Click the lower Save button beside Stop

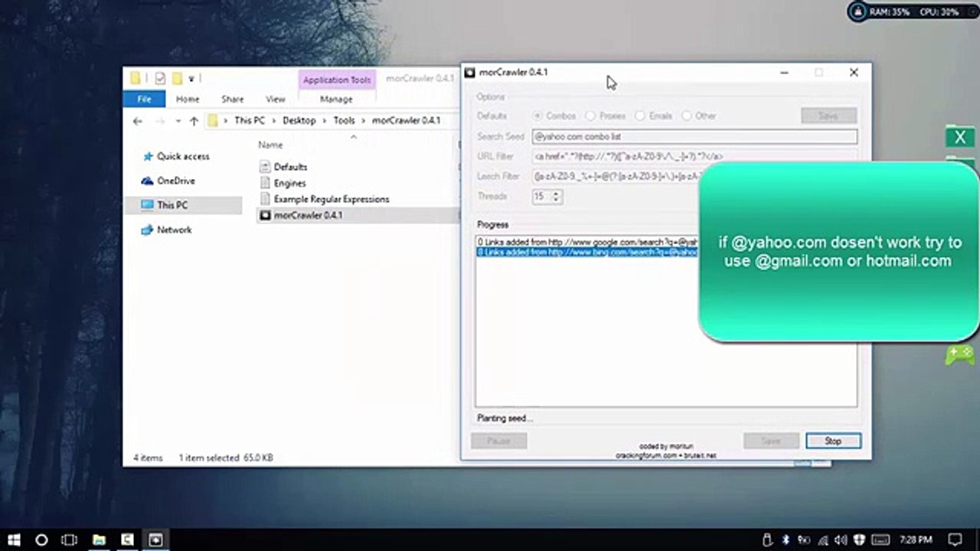tap(771, 441)
